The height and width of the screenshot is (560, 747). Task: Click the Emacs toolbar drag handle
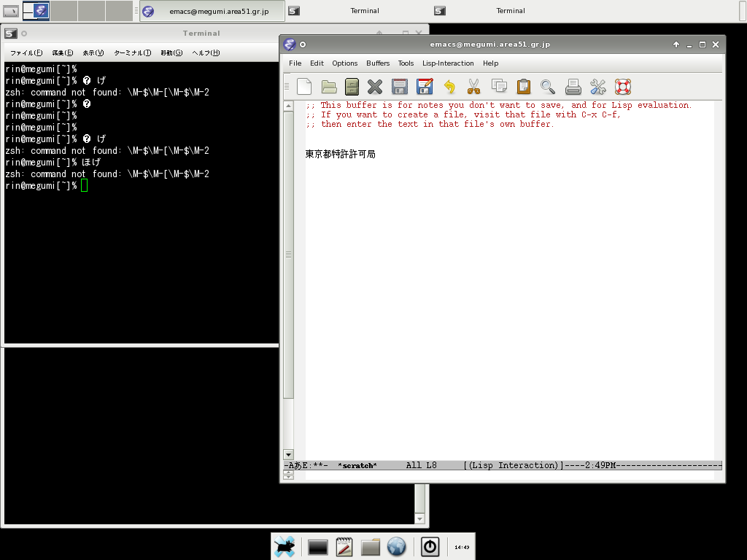pos(287,87)
